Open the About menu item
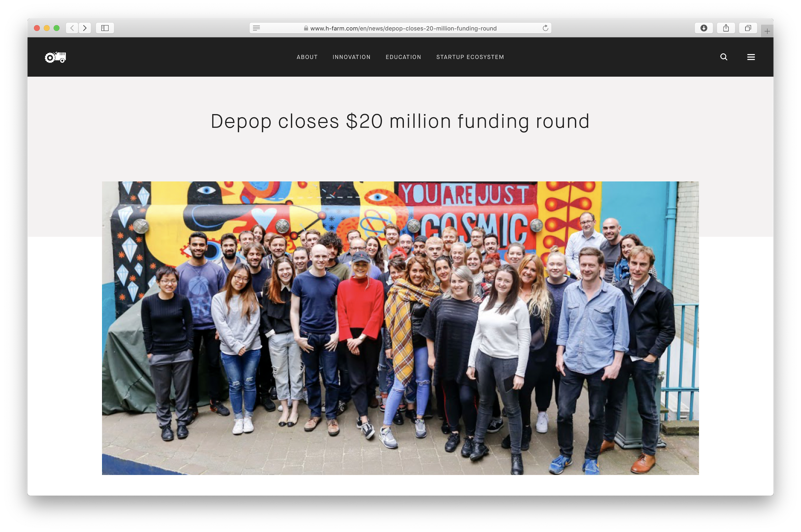 pos(307,57)
